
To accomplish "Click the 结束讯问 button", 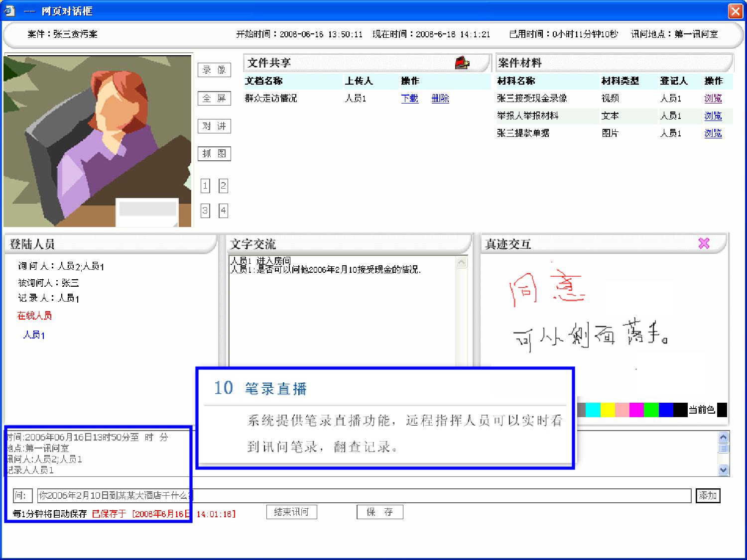I will (x=292, y=512).
